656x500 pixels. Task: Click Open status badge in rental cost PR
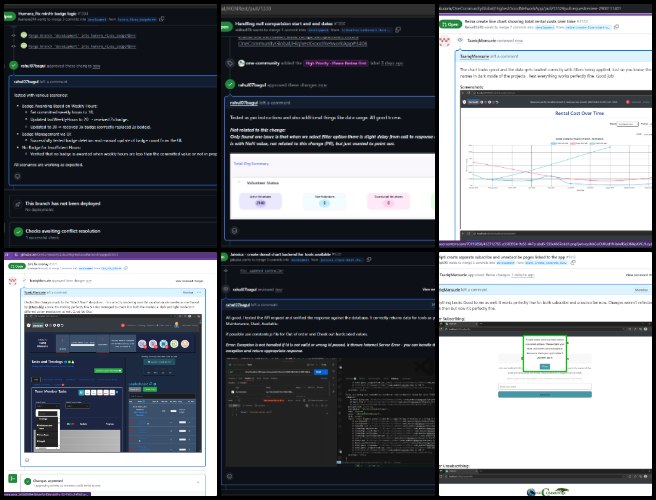(x=450, y=24)
